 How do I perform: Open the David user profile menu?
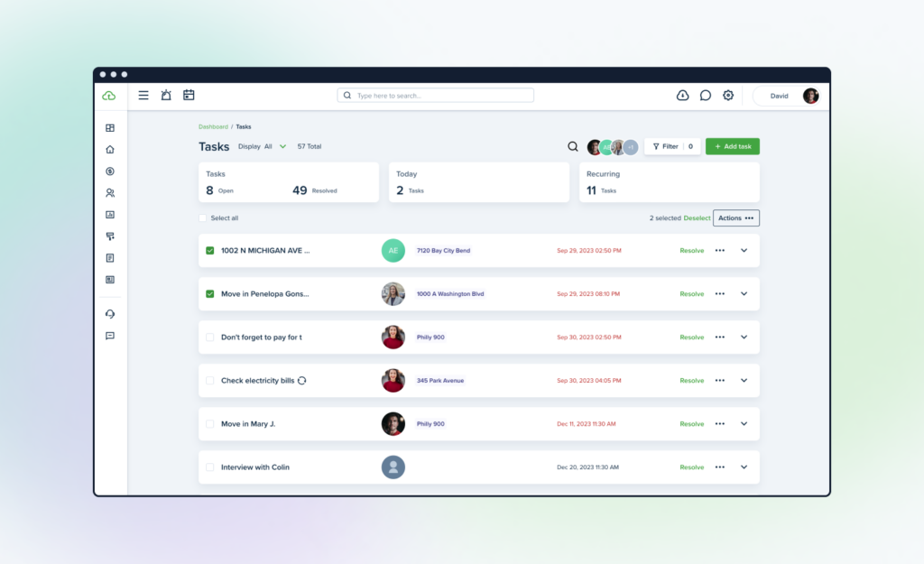click(787, 96)
